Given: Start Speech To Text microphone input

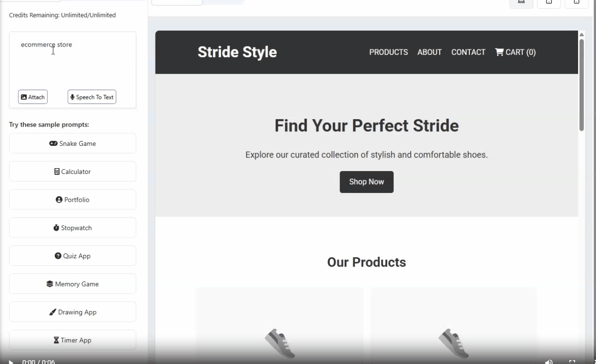Looking at the screenshot, I should click(92, 97).
